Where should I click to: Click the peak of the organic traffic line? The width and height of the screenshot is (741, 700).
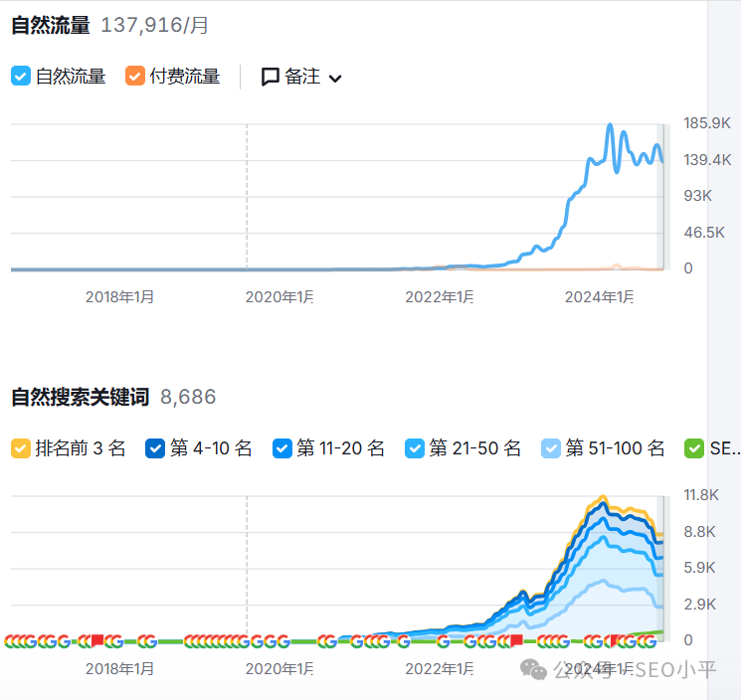point(610,125)
